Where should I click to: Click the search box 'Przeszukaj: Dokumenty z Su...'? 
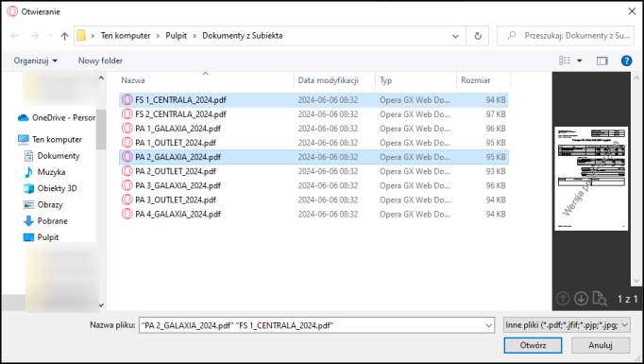566,36
